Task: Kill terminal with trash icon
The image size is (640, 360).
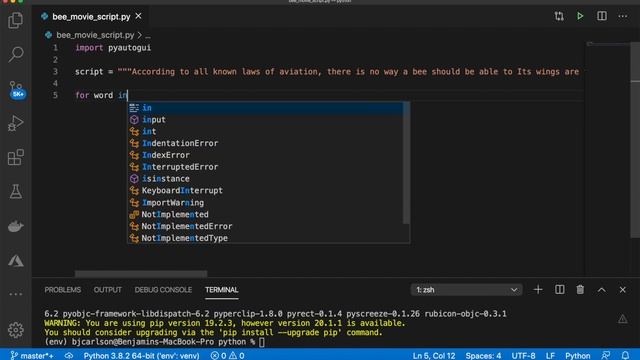Action: pyautogui.click(x=580, y=290)
